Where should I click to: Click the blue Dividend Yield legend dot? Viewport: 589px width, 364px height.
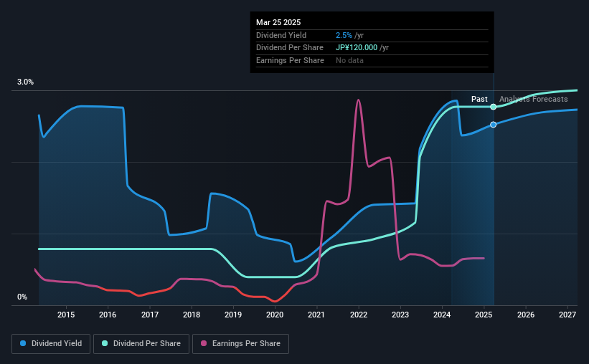click(23, 343)
